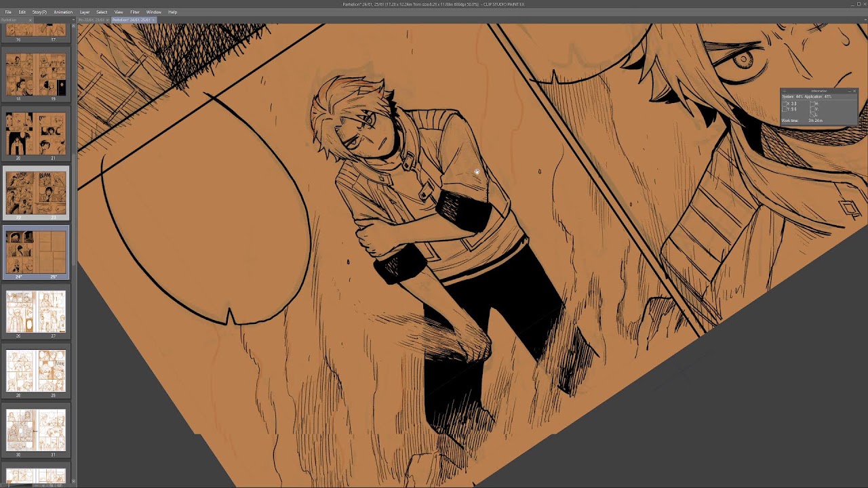Click the X/Y coordinate ruler icon
This screenshot has height=488, width=868.
[x=785, y=106]
